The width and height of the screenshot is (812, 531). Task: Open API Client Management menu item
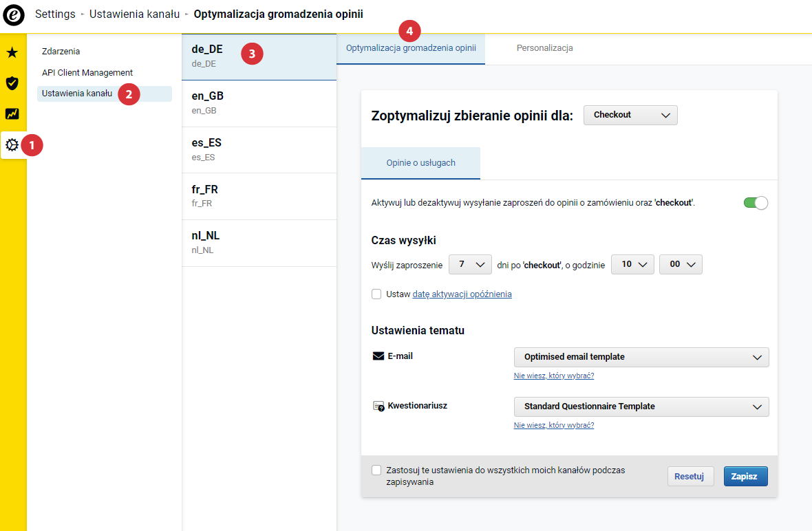coord(87,72)
